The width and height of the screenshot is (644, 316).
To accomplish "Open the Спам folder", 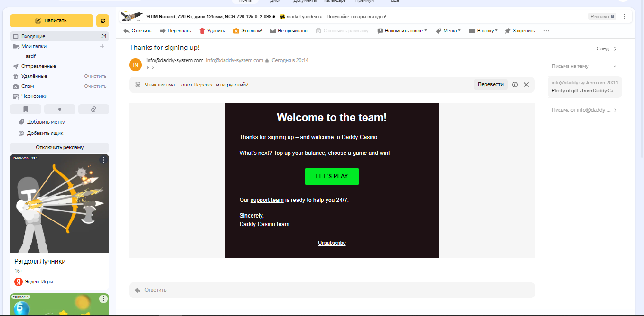I will click(28, 86).
